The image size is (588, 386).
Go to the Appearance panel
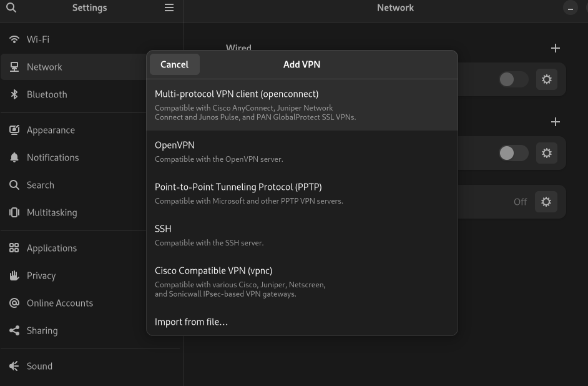point(51,130)
